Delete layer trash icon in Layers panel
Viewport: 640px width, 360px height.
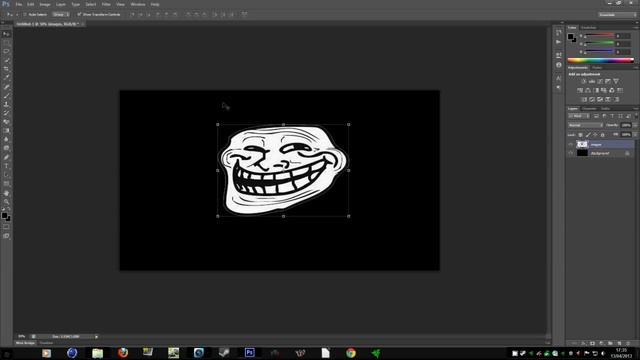pos(628,343)
